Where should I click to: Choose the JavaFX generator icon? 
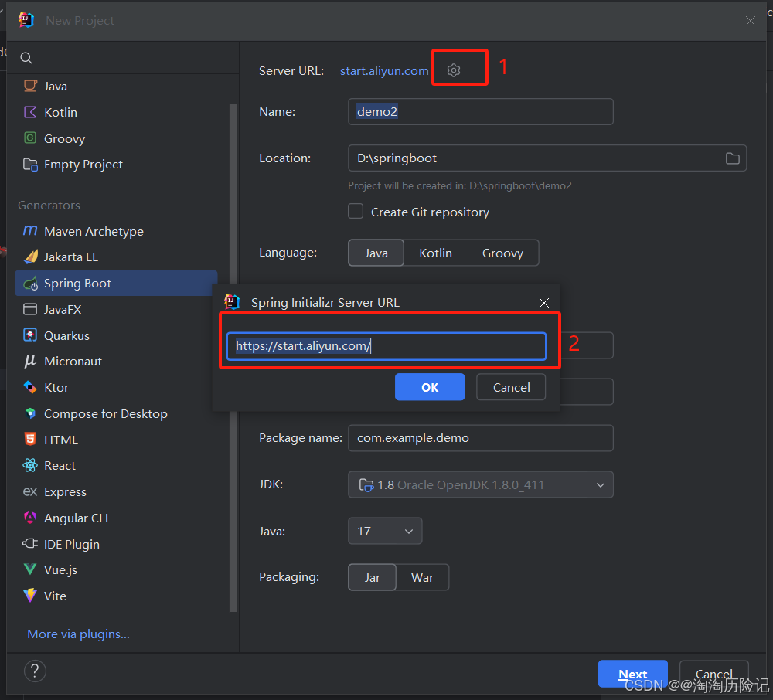pos(30,309)
